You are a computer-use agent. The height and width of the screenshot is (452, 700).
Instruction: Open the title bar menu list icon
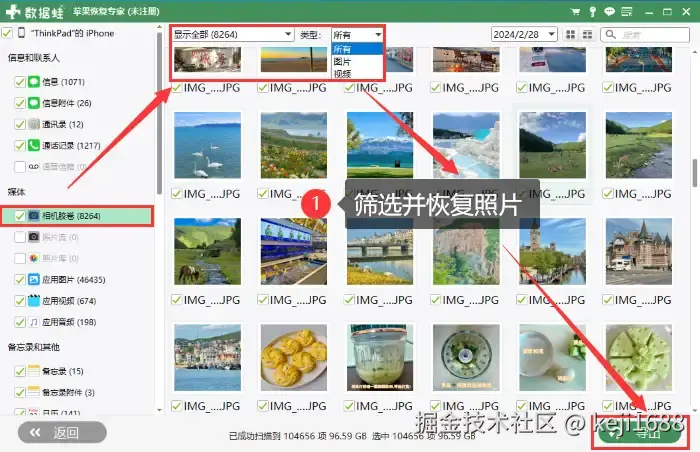point(627,12)
